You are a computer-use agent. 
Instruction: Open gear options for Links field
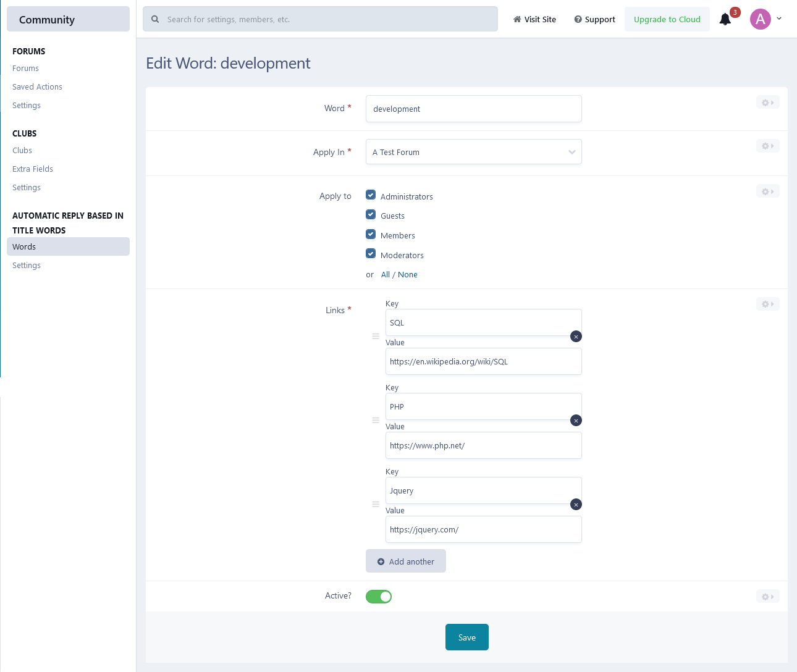click(x=767, y=304)
